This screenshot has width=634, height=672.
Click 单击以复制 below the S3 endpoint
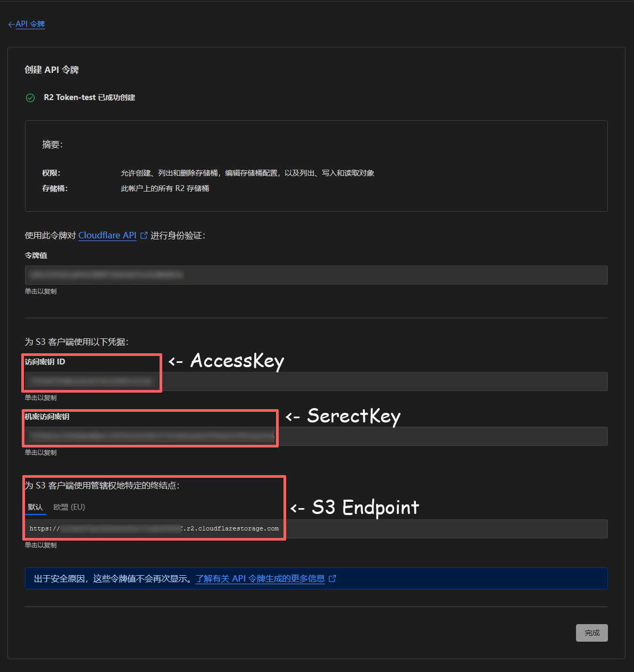pyautogui.click(x=40, y=545)
